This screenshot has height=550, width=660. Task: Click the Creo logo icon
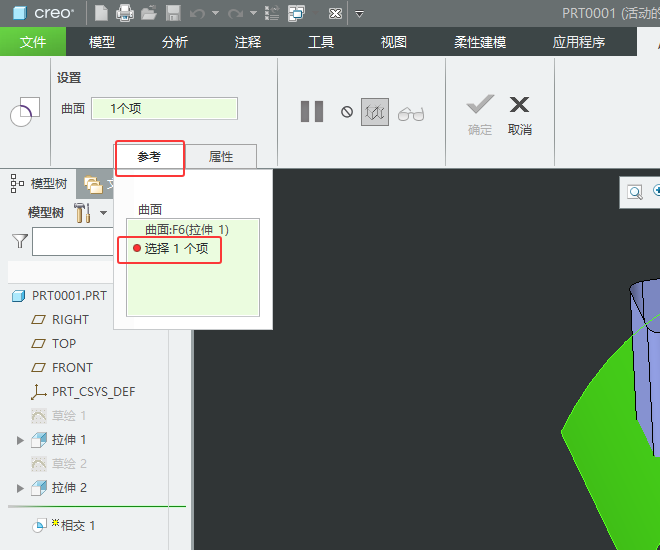(19, 13)
